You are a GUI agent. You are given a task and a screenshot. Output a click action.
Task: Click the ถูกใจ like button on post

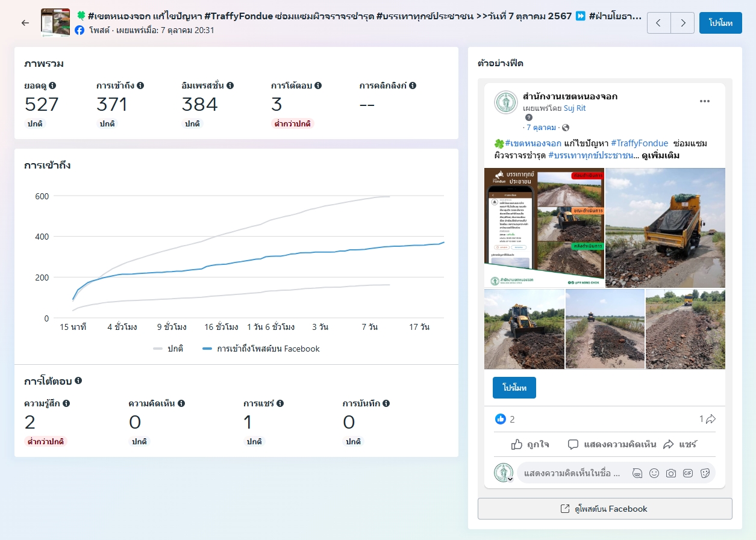[x=530, y=444]
